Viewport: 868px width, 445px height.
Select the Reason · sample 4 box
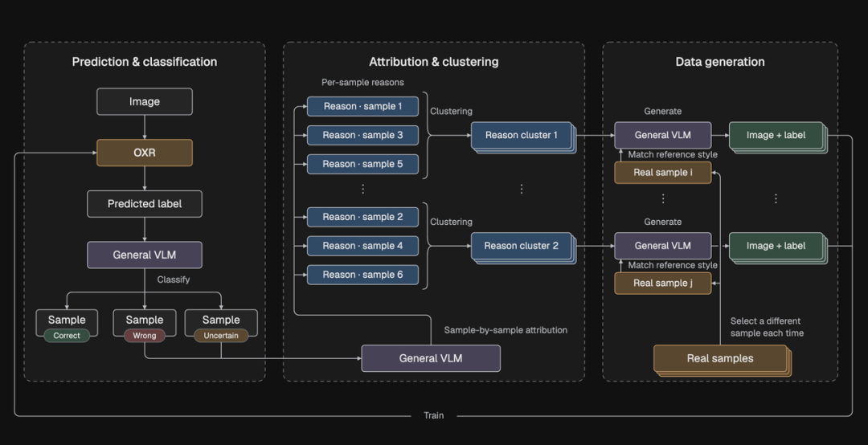click(x=362, y=246)
